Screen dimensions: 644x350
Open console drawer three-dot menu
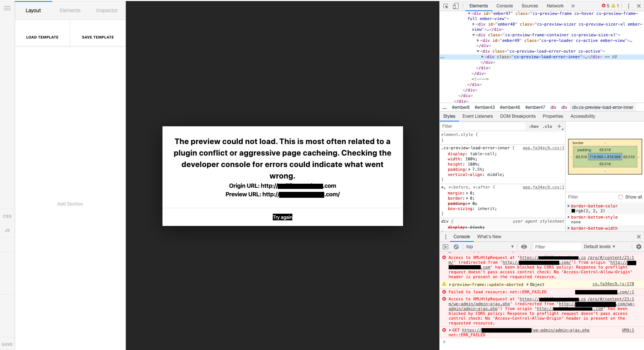point(446,237)
